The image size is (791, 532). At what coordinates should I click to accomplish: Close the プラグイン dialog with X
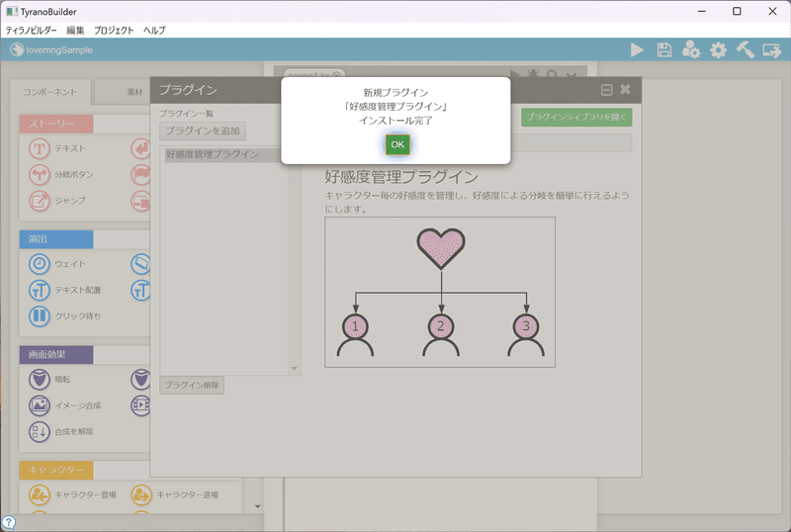coord(625,89)
